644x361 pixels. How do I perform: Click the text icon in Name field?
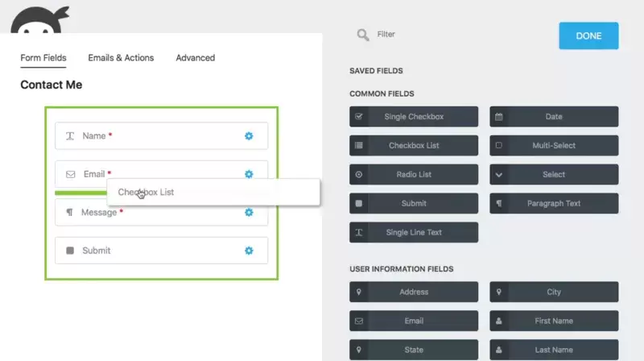click(x=70, y=136)
